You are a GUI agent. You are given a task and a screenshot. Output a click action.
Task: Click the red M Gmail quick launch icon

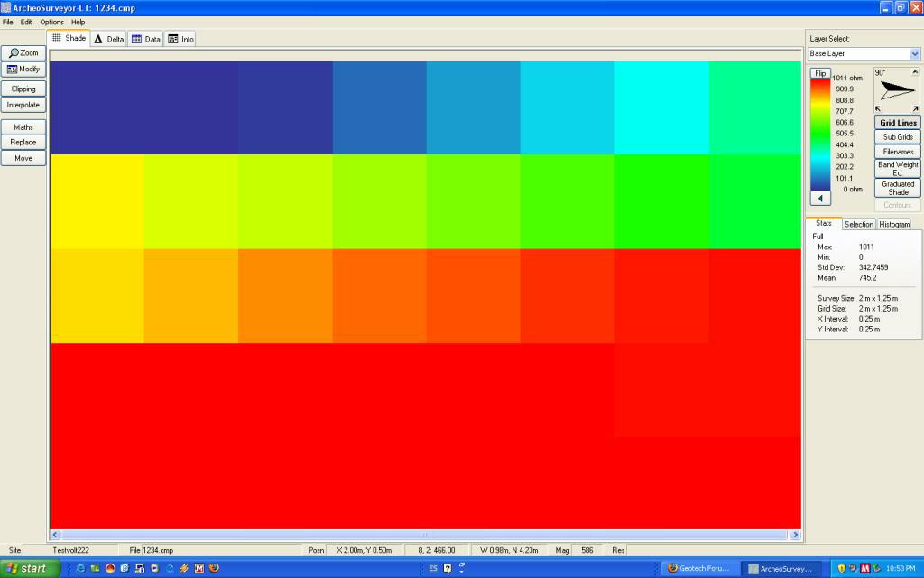pyautogui.click(x=199, y=568)
